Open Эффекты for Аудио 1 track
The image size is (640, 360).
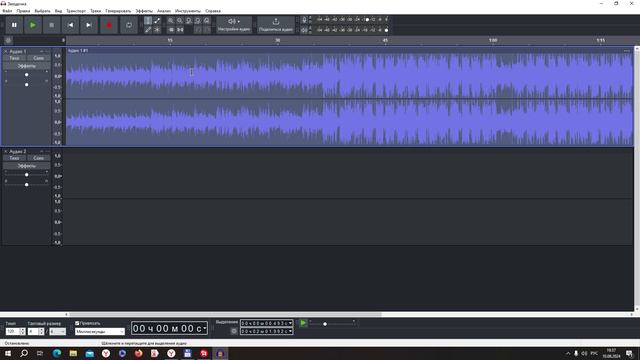click(x=27, y=66)
